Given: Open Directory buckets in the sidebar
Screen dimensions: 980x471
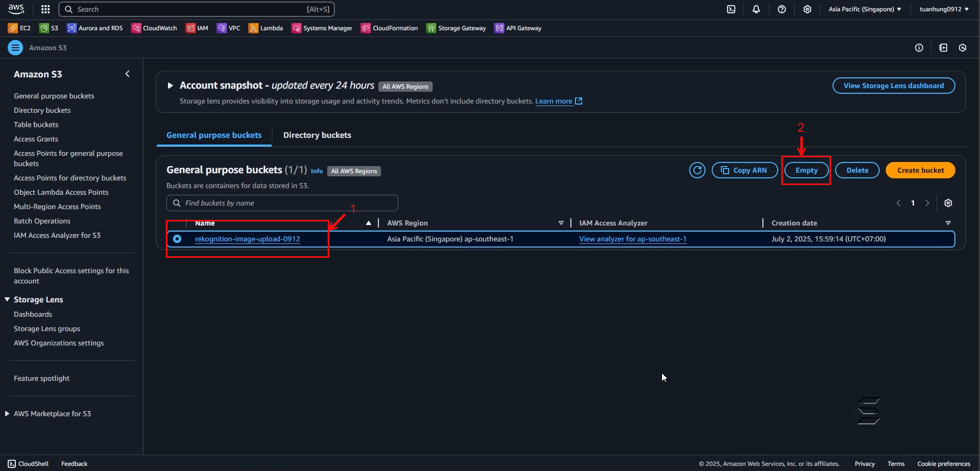Looking at the screenshot, I should 42,110.
